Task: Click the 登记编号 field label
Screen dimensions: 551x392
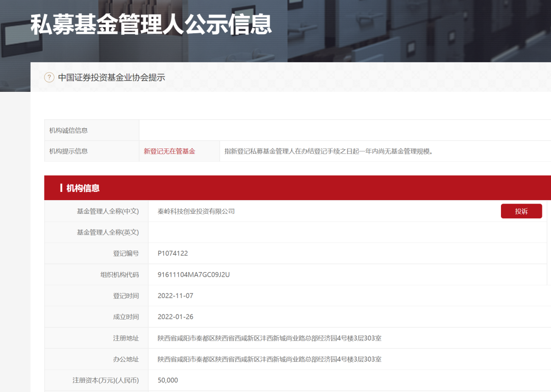Action: (x=126, y=253)
